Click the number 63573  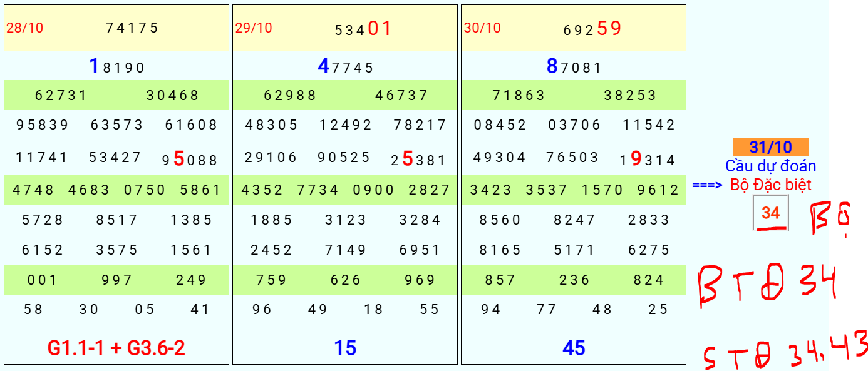click(117, 125)
